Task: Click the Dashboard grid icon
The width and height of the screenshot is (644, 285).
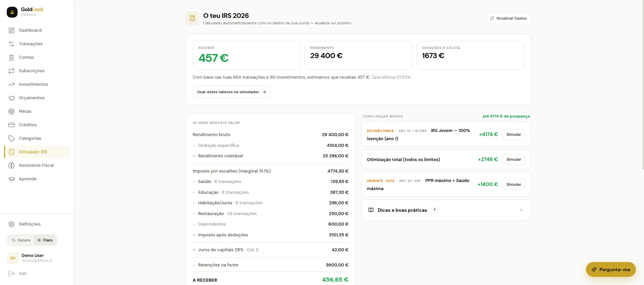Action: click(x=11, y=30)
